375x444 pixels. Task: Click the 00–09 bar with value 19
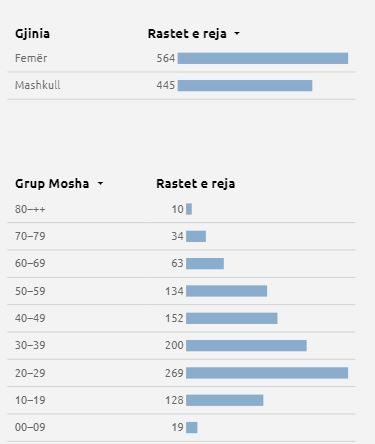click(192, 427)
